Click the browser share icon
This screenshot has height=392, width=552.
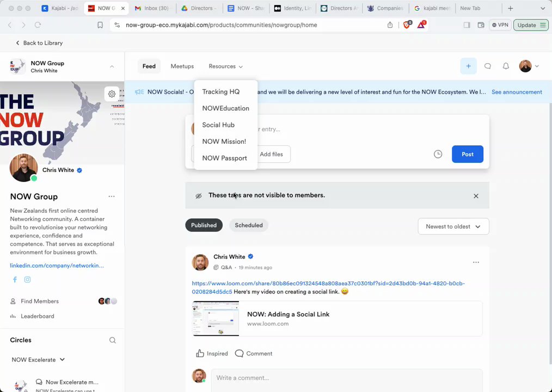coord(390,25)
